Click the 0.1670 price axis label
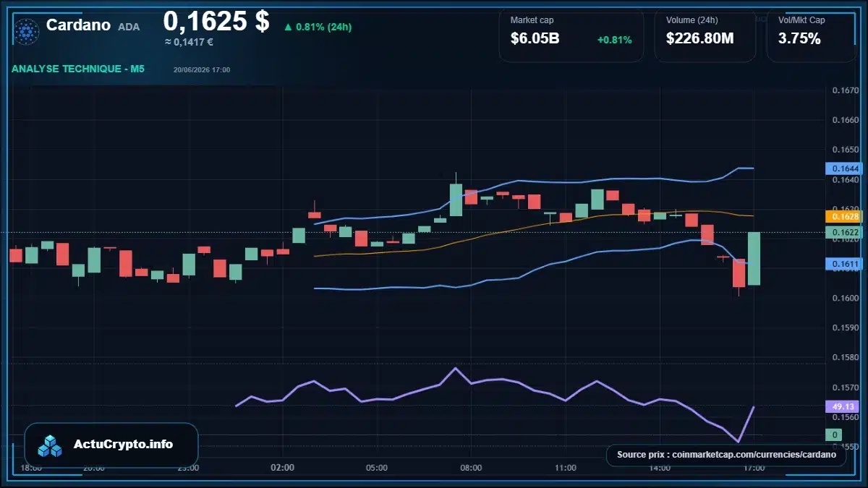This screenshot has height=488, width=868. pyautogui.click(x=845, y=90)
